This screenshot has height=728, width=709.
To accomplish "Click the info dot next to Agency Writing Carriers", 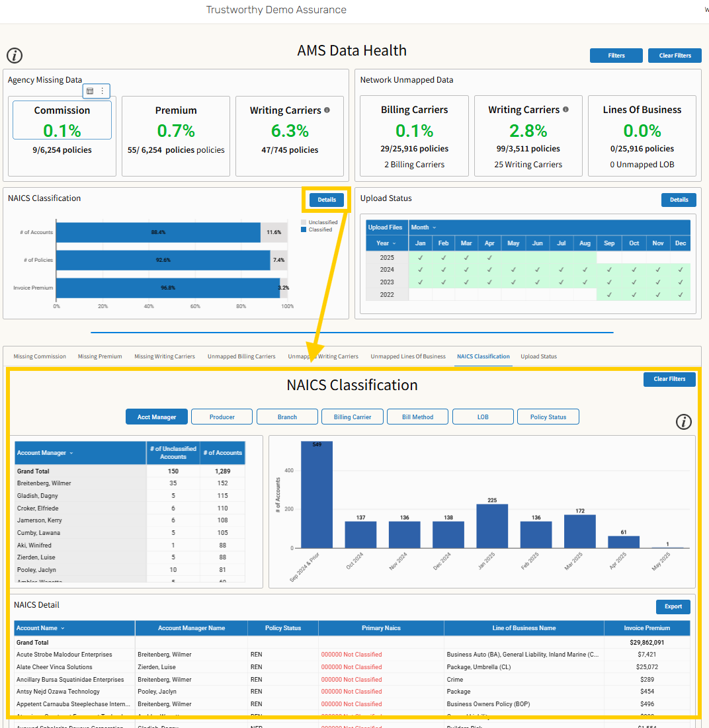I will pos(327,110).
